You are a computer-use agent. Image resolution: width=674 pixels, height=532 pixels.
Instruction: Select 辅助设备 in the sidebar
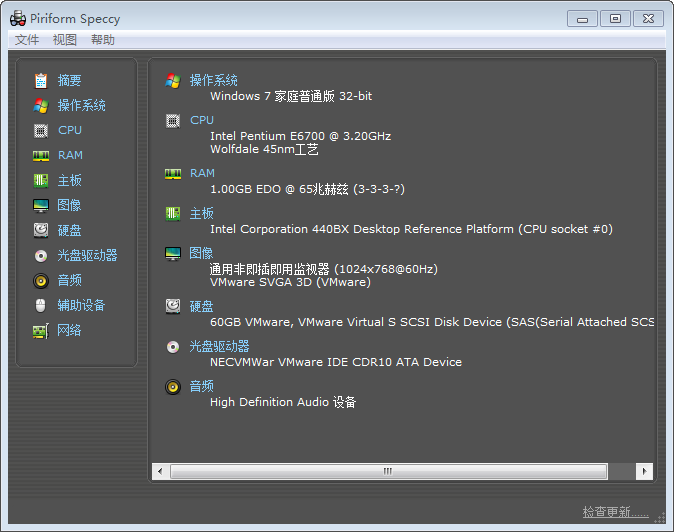pos(81,305)
